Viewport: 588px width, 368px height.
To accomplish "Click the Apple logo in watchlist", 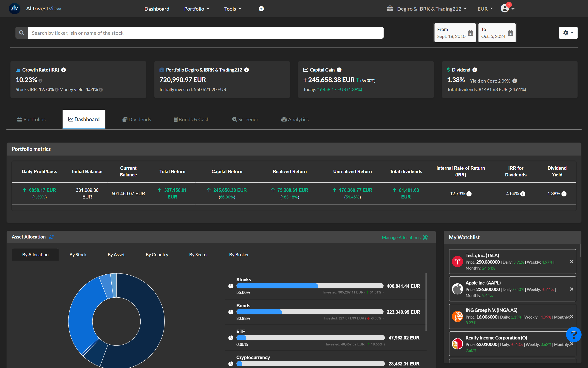I will tap(457, 289).
